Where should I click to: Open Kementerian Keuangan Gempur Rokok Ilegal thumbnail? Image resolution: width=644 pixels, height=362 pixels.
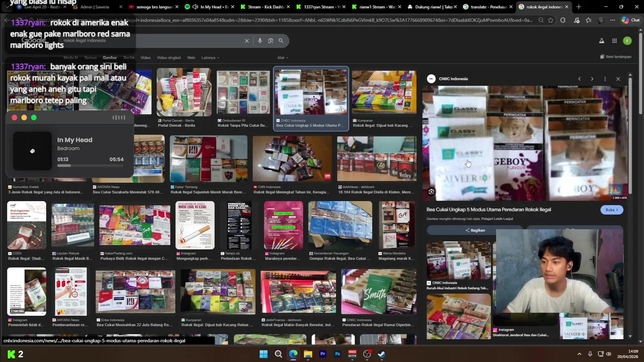[340, 225]
